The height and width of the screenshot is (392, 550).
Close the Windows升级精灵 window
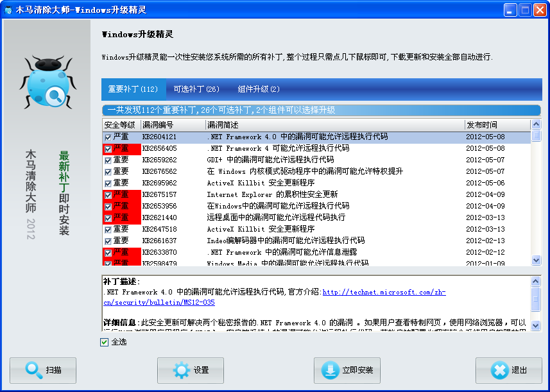tap(540, 10)
